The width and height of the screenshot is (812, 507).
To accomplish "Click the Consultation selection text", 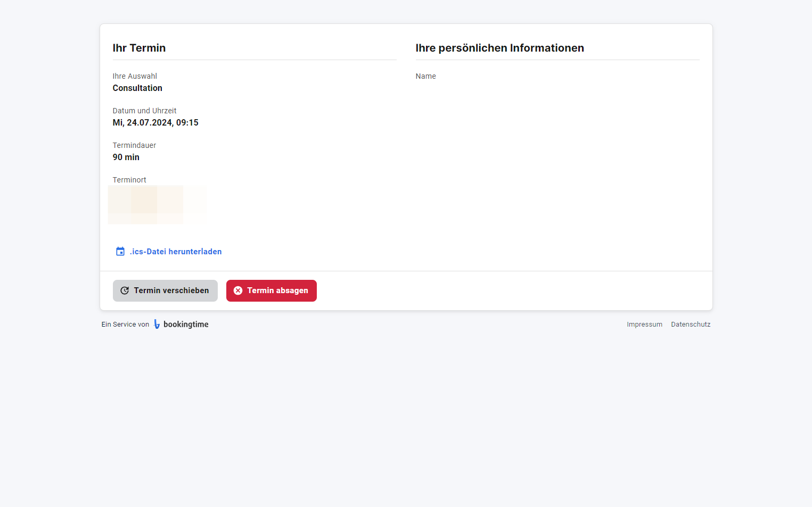I will [x=137, y=88].
